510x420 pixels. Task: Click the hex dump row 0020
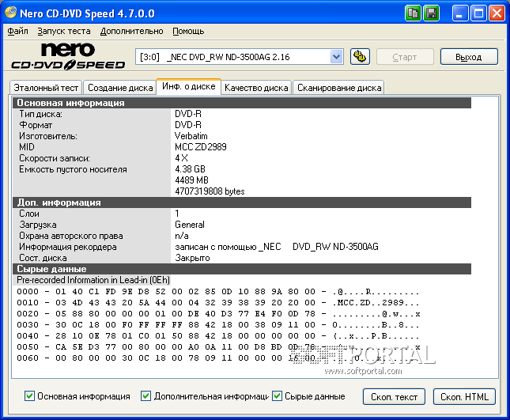[218, 314]
